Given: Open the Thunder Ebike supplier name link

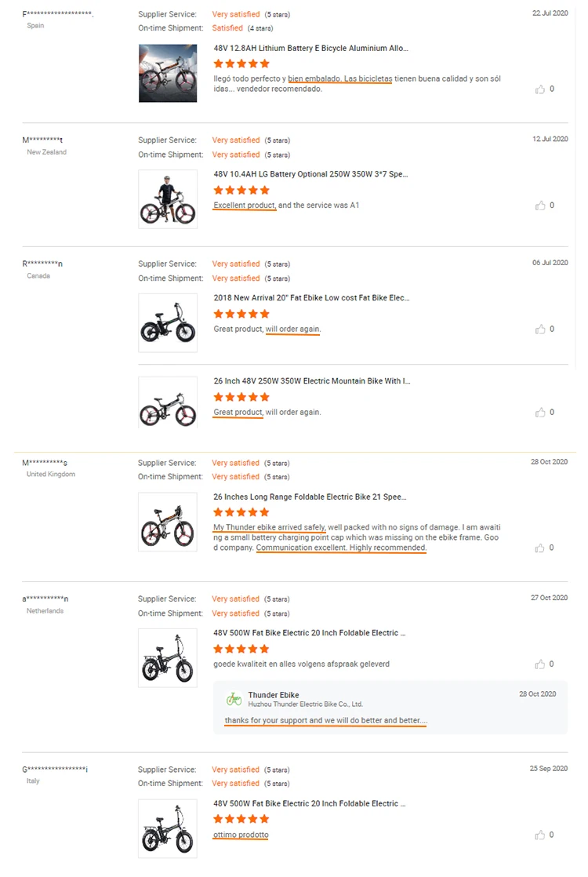Looking at the screenshot, I should click(x=273, y=695).
